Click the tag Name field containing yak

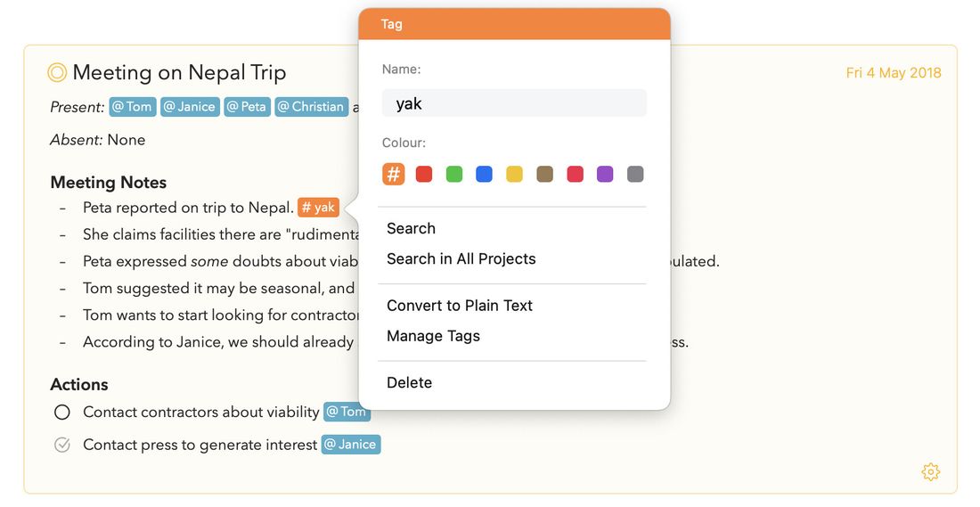(x=514, y=103)
